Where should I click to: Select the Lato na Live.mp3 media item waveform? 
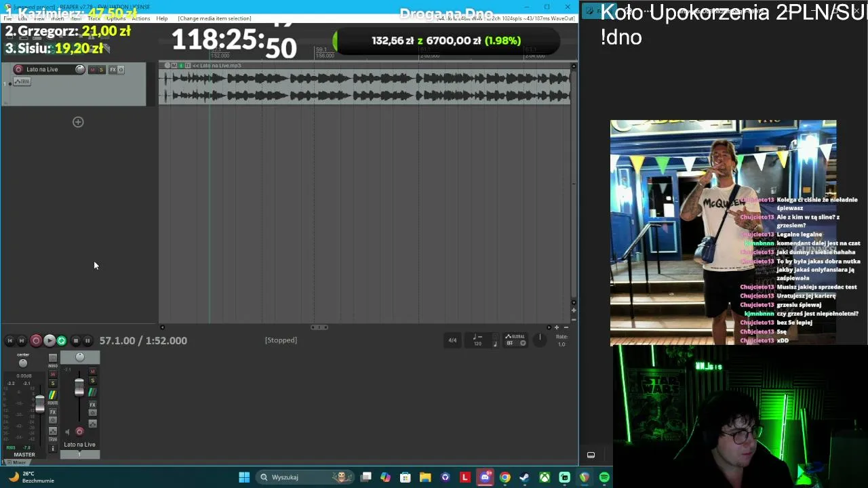click(x=365, y=87)
